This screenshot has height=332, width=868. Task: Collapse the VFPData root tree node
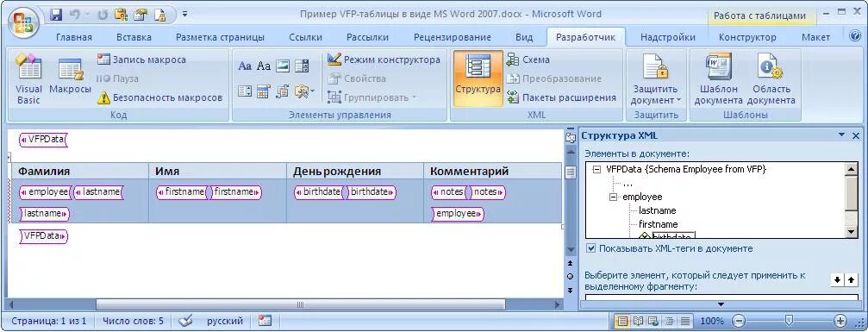(596, 169)
